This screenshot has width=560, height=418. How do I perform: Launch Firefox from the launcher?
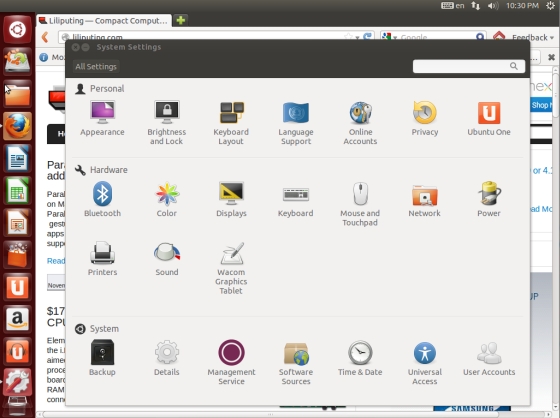17,126
